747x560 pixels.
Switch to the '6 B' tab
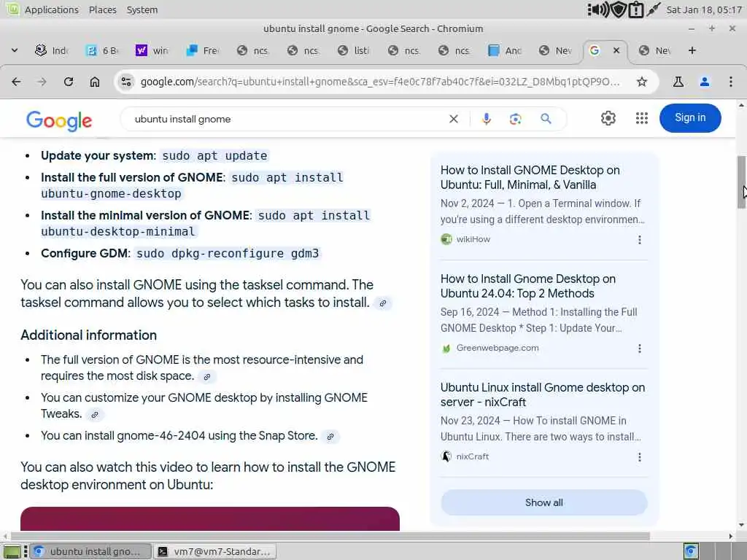102,50
